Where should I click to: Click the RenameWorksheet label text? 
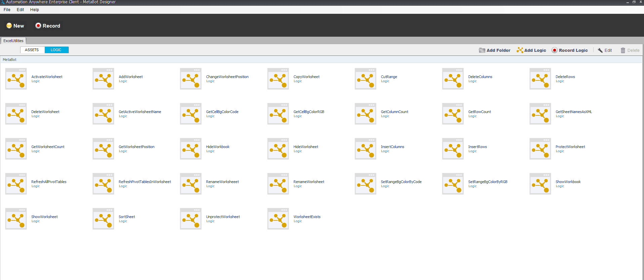309,182
